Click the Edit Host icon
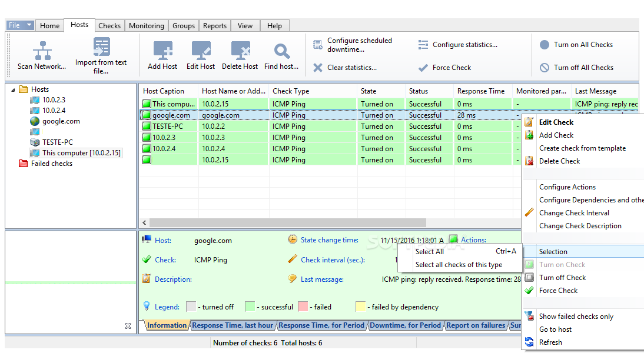The image size is (644, 353). click(201, 51)
